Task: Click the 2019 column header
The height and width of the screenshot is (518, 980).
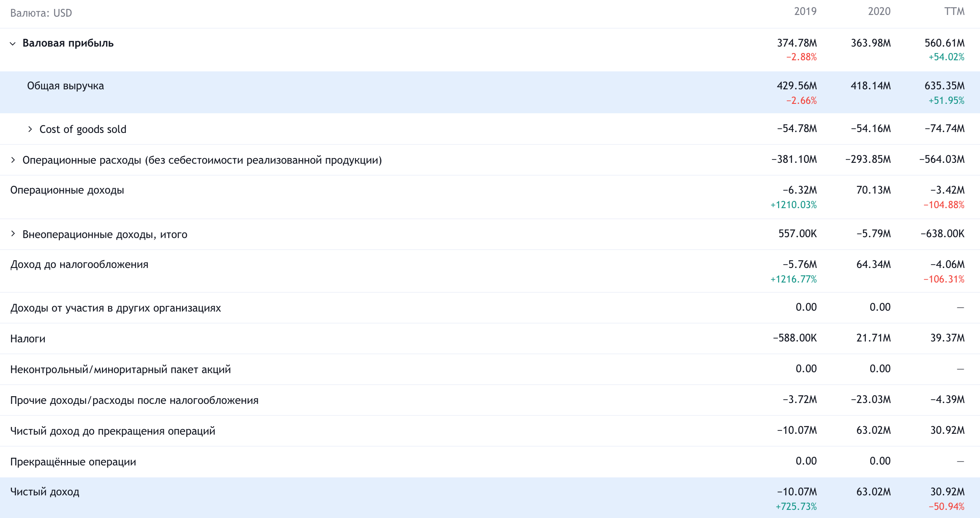Action: (805, 12)
